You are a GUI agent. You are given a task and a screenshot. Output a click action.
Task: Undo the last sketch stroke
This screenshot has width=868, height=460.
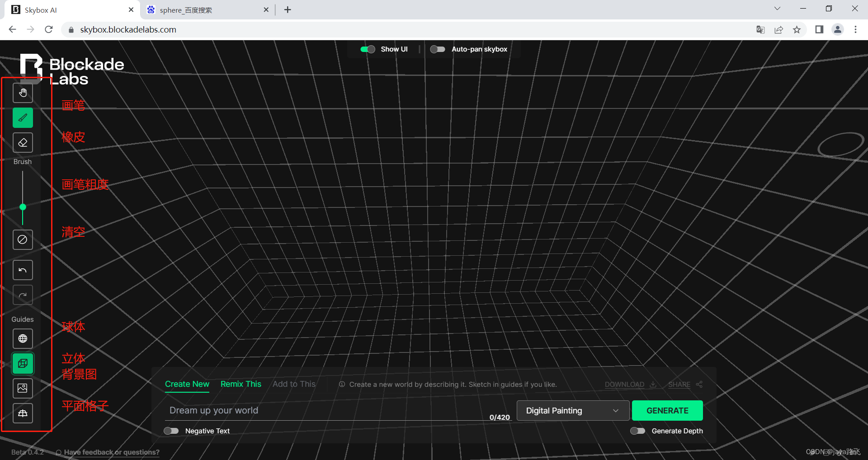point(23,270)
